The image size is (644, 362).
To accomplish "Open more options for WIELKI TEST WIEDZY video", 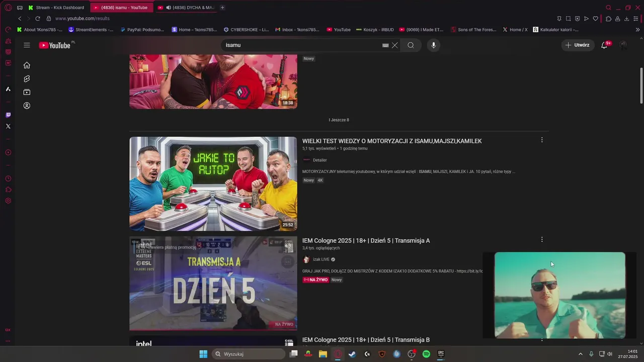I will pyautogui.click(x=542, y=140).
